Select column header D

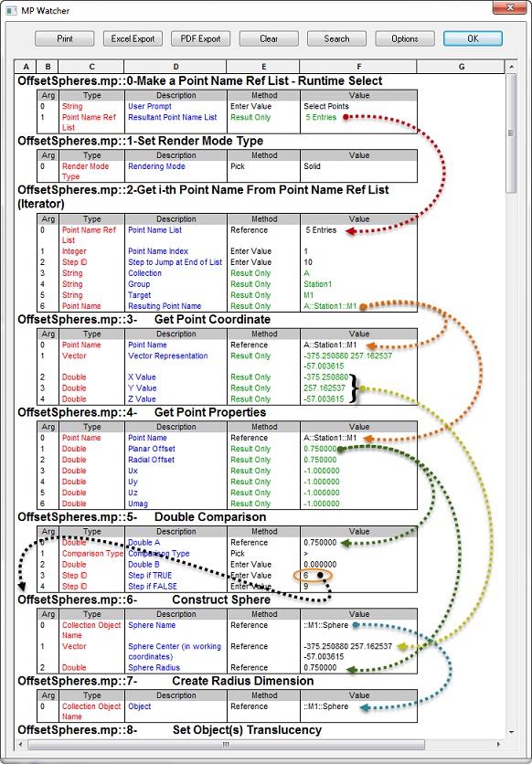[x=176, y=67]
